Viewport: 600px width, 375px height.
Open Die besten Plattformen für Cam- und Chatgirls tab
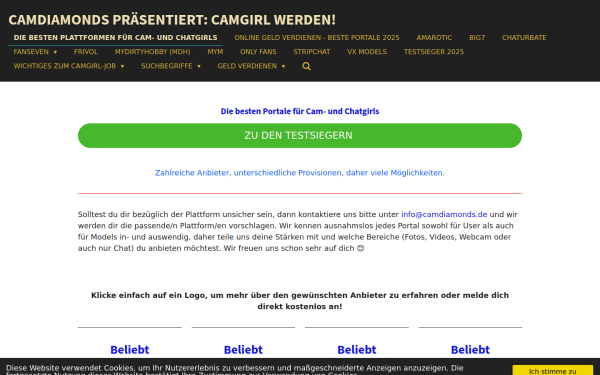click(116, 38)
